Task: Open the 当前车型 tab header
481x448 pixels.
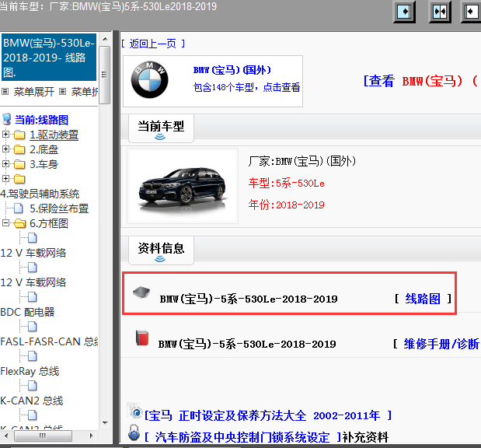Action: 161,128
